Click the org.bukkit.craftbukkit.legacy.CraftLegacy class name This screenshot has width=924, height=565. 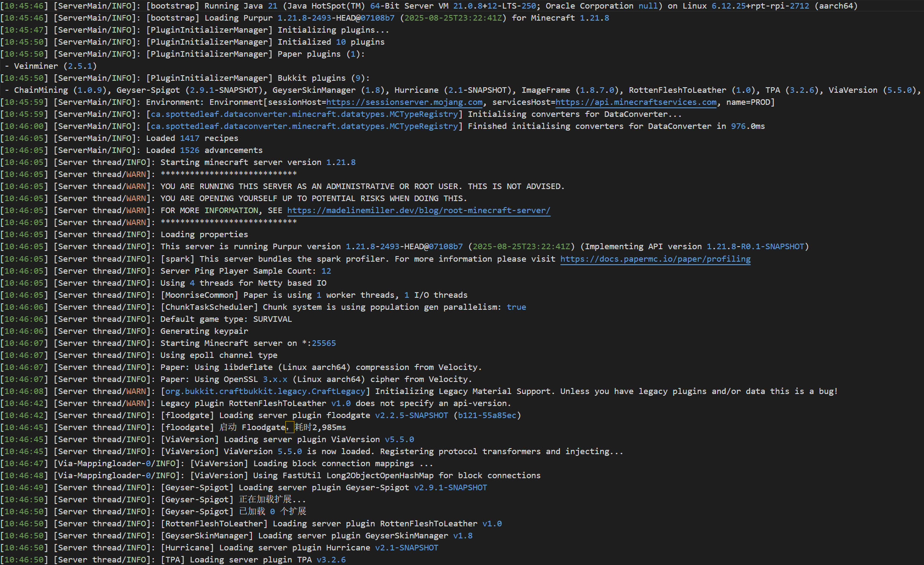pyautogui.click(x=265, y=391)
